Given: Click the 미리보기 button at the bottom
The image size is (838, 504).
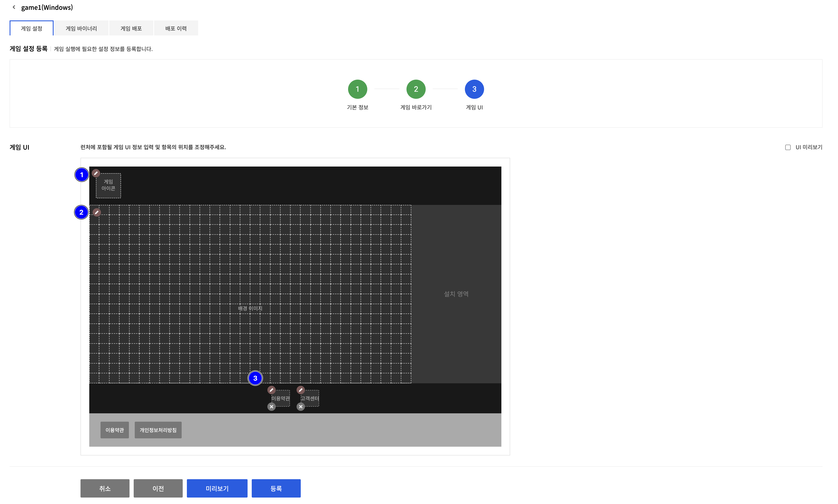Looking at the screenshot, I should (x=217, y=488).
